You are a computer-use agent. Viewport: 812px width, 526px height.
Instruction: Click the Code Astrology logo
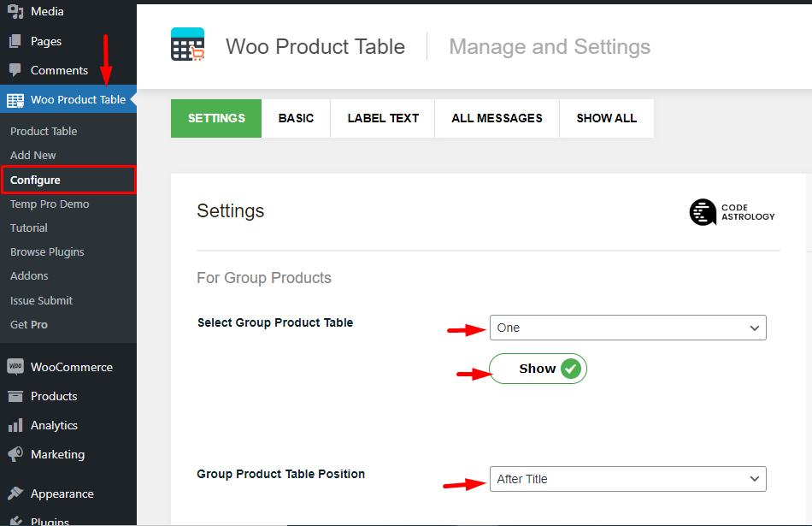click(x=733, y=212)
